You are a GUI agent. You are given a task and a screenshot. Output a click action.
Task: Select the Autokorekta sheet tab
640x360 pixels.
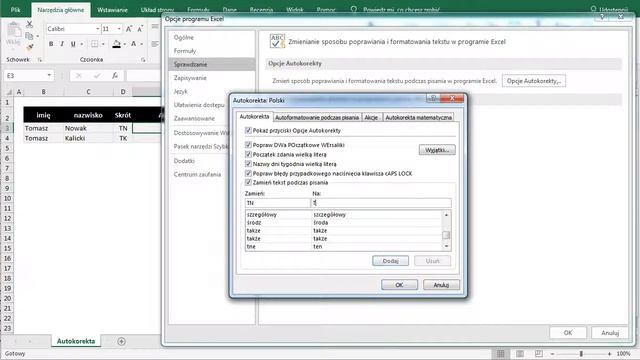click(76, 341)
